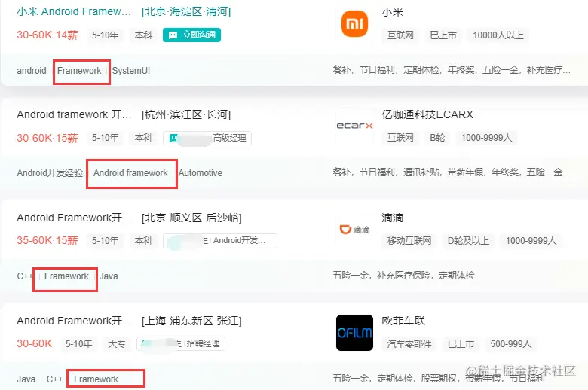Click the 10000人以上 company size tag
Viewport: 588px width, 390px height.
(x=498, y=35)
